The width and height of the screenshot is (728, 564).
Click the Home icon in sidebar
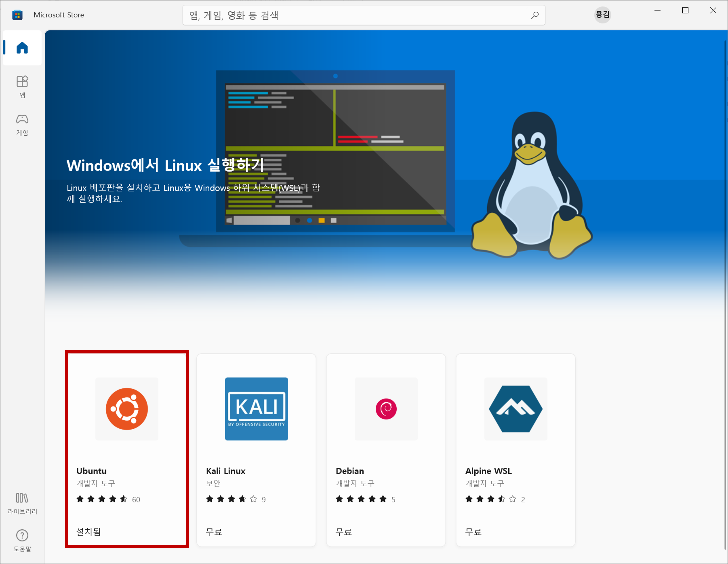tap(22, 48)
